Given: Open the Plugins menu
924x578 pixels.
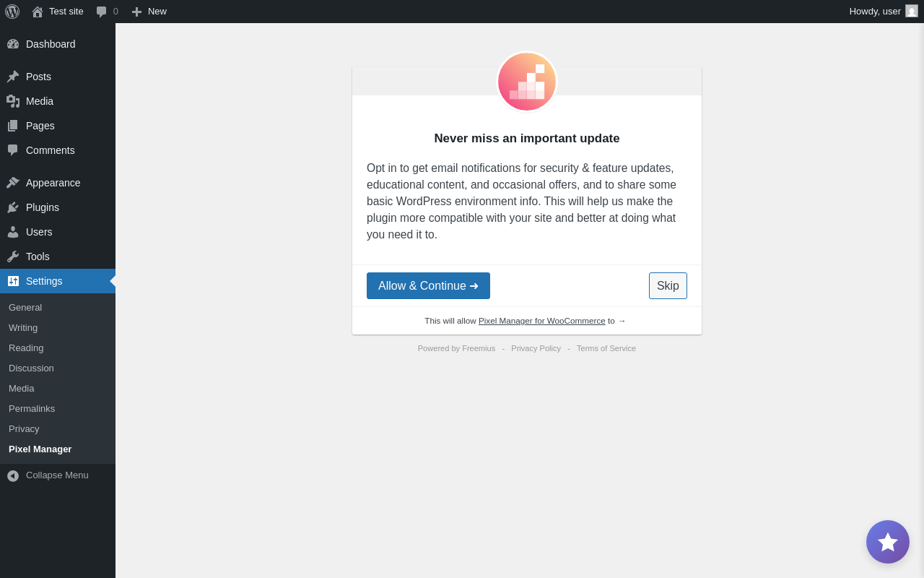Looking at the screenshot, I should pos(58,207).
